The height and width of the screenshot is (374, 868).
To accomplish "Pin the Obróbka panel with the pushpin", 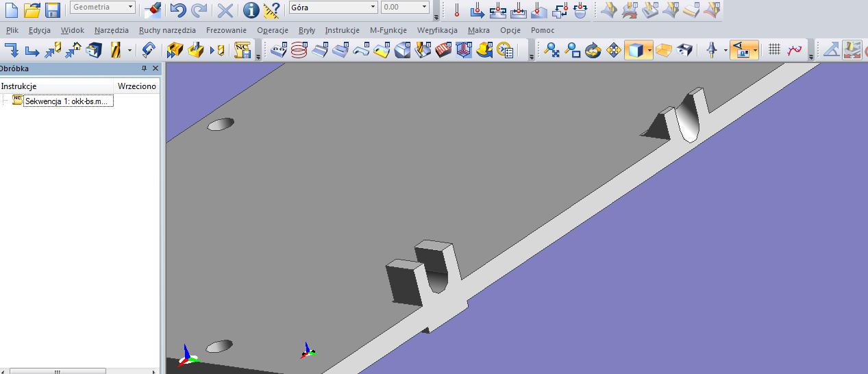I will (144, 68).
